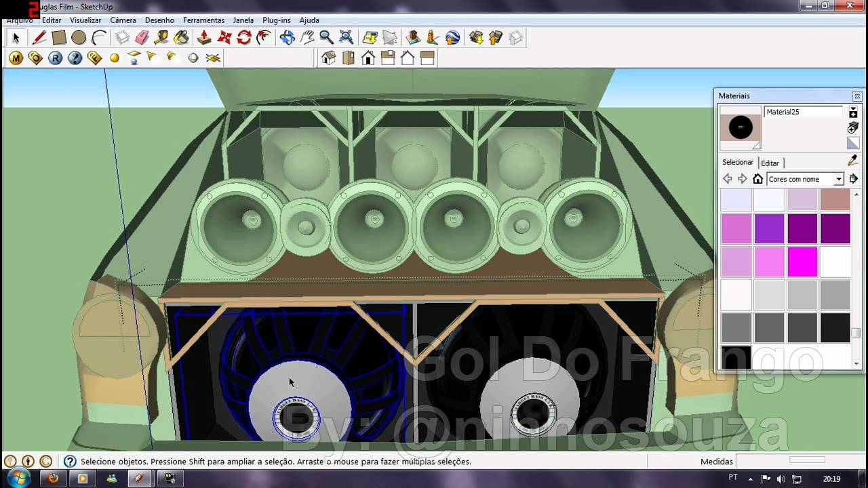Click Preview Model in Google Earth

[452, 38]
